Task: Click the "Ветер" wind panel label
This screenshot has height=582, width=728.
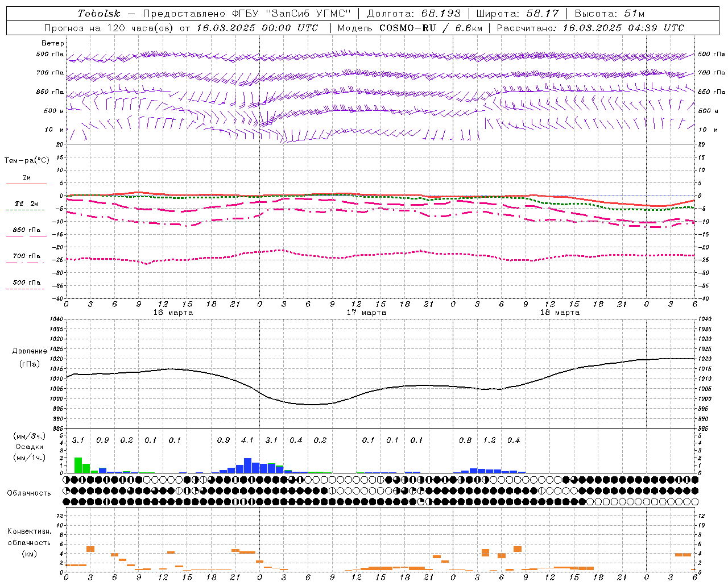Action: click(53, 43)
